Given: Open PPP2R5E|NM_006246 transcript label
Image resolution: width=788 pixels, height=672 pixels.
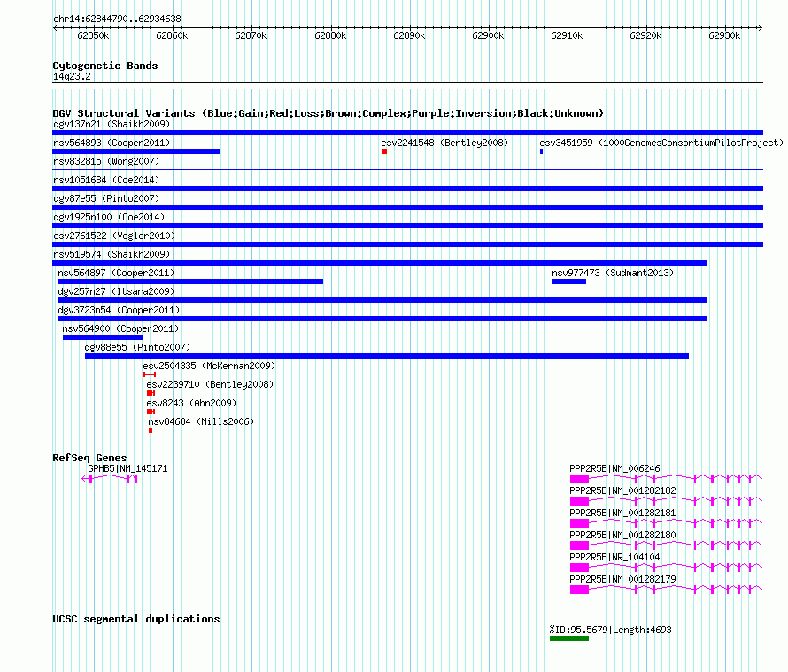Looking at the screenshot, I should [x=614, y=468].
